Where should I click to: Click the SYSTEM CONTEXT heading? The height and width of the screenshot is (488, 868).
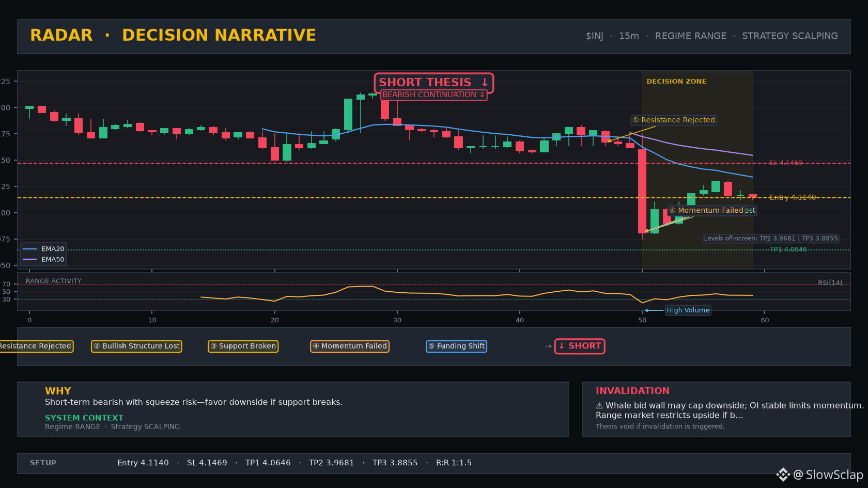click(84, 418)
